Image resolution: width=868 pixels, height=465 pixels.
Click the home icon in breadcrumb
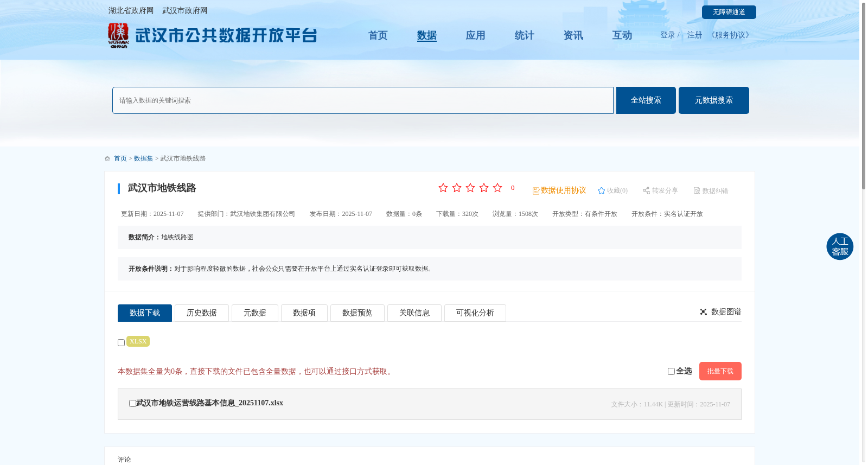(107, 158)
